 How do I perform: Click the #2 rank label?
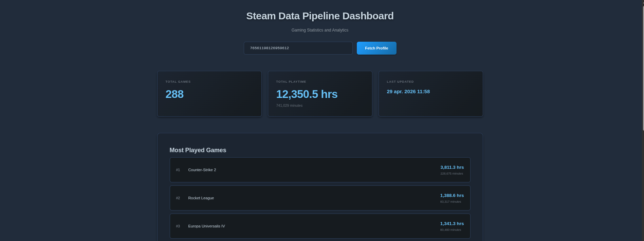click(178, 198)
